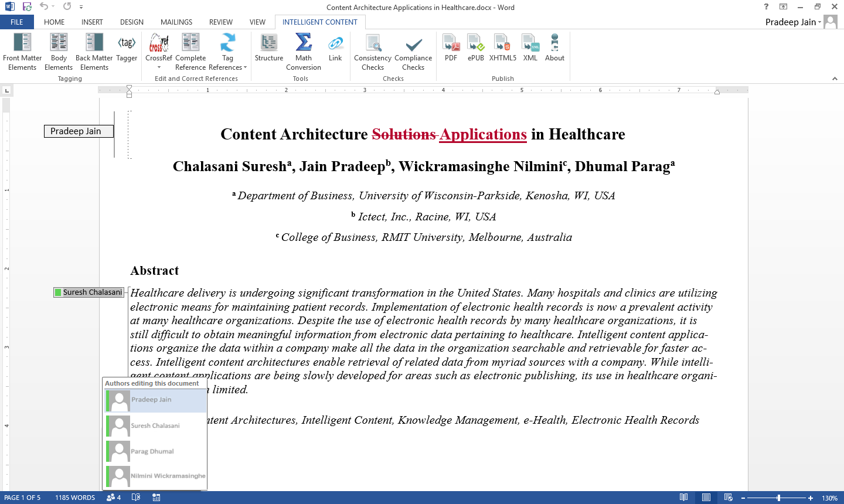Select Nilmini Wickramasinghe in authors list

click(156, 476)
